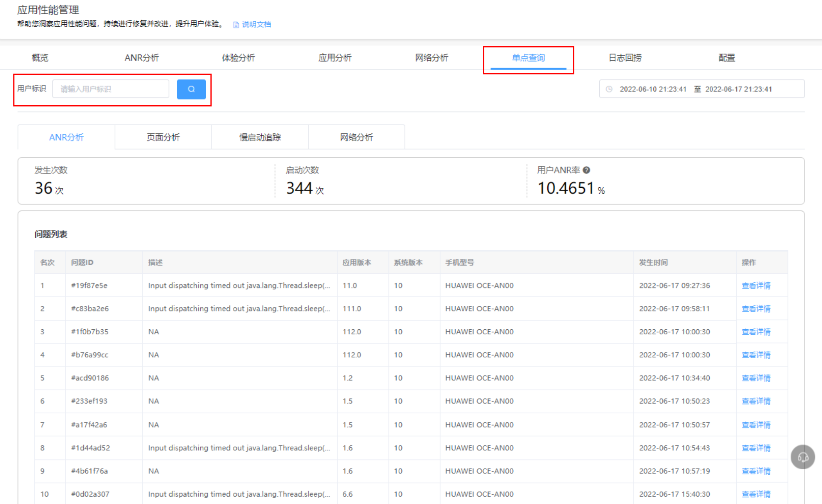Select the 慢启动追踪 sub-tab
Viewport: 822px width, 504px height.
[260, 137]
